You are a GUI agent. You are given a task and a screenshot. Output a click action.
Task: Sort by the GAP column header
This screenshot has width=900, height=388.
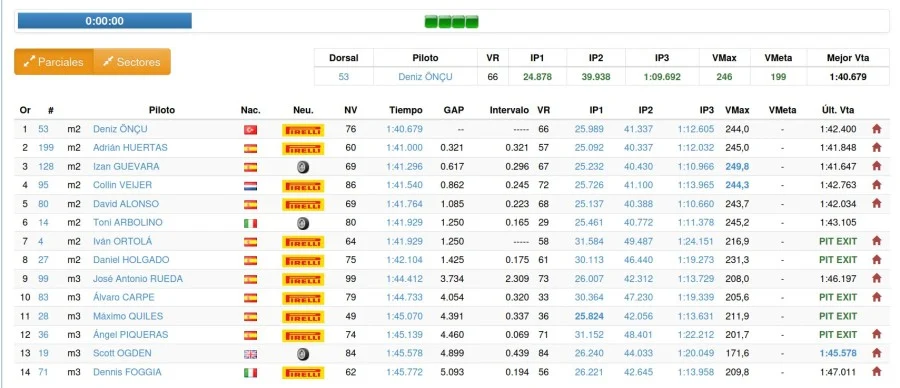pyautogui.click(x=453, y=110)
